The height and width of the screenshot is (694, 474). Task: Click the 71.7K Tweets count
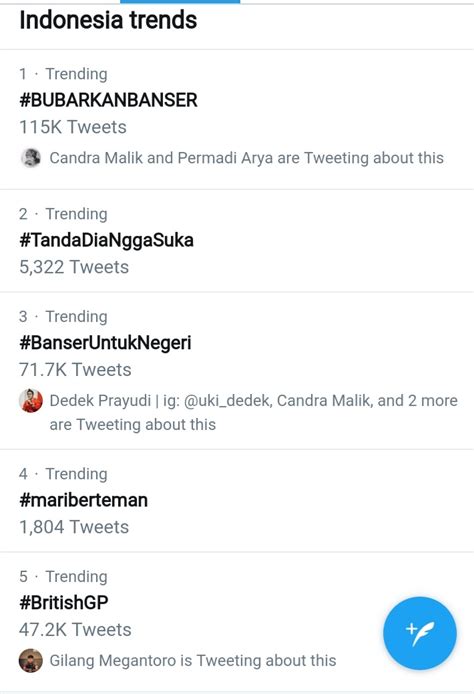(x=75, y=370)
